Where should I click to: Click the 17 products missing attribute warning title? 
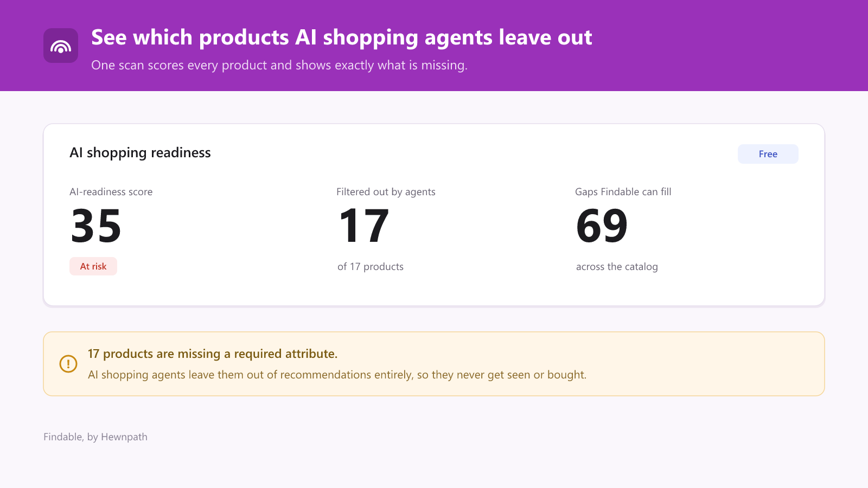pos(213,354)
